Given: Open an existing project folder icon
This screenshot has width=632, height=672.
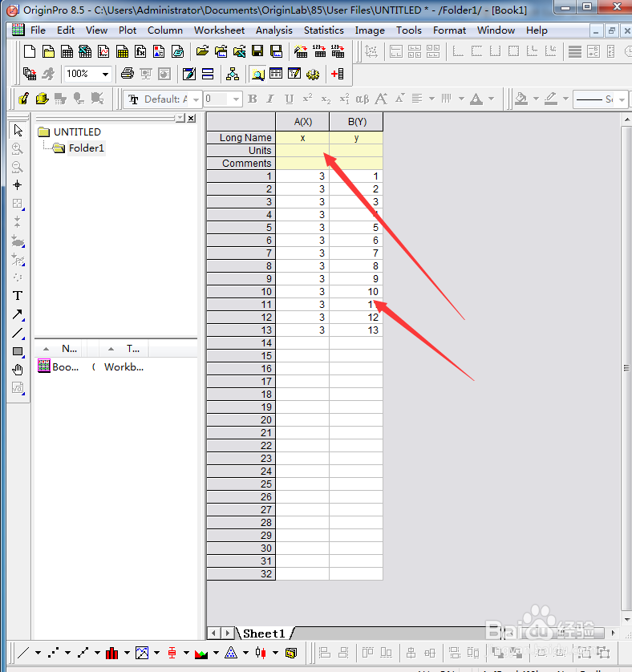Looking at the screenshot, I should [202, 52].
